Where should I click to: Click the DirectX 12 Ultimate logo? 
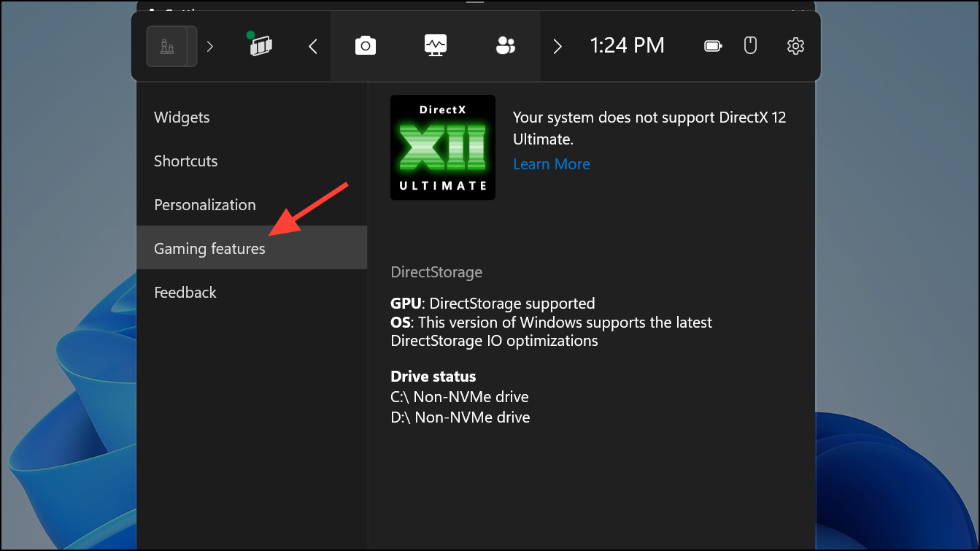pos(443,147)
